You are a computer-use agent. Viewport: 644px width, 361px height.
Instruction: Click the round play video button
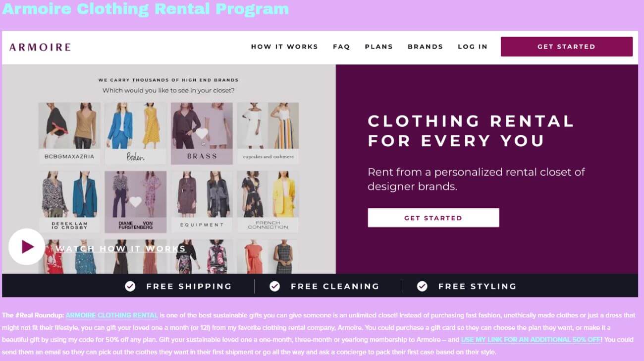click(27, 246)
